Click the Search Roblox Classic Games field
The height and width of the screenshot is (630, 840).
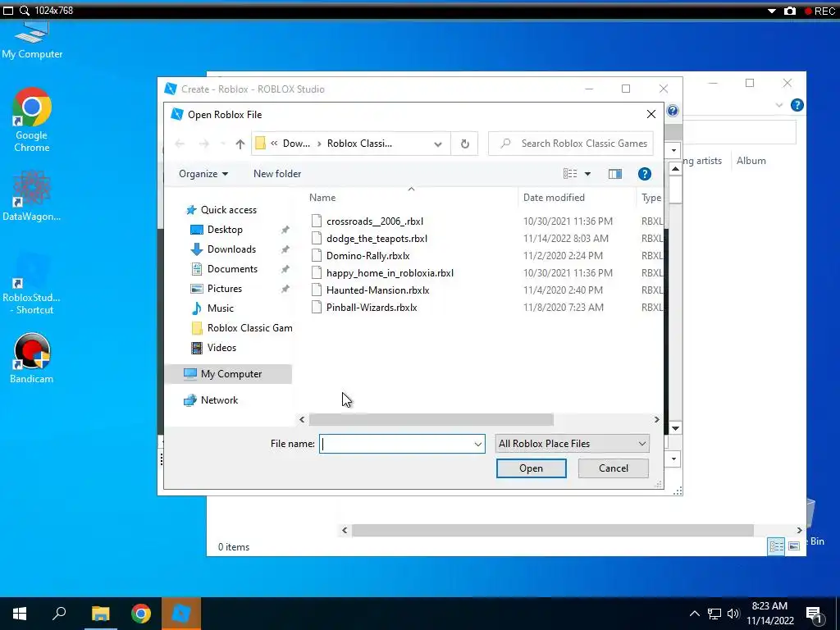point(571,144)
